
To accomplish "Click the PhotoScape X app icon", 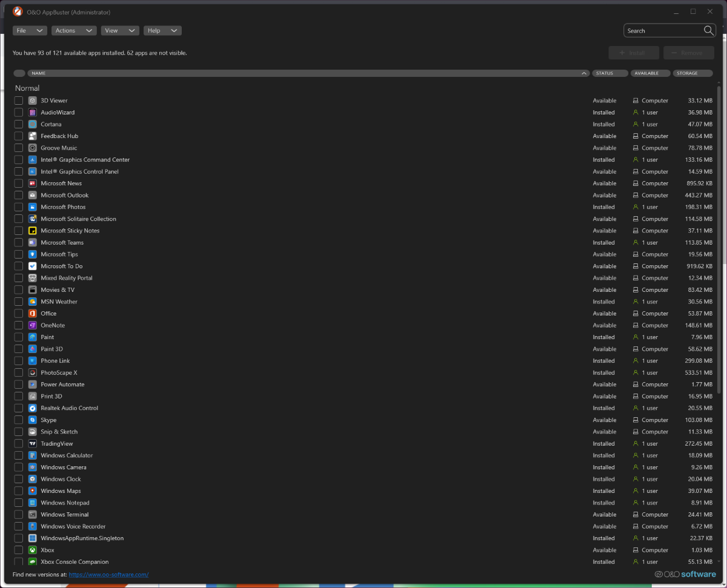I will point(33,372).
